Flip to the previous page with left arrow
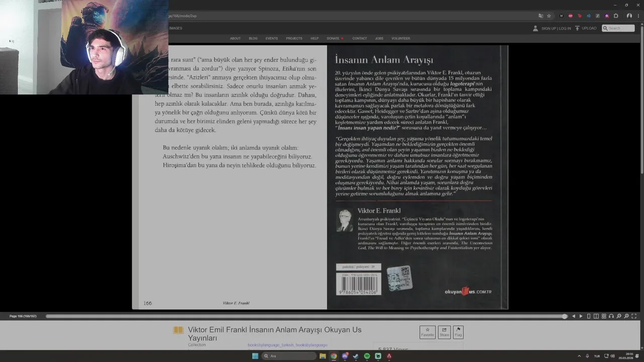 pos(574,316)
